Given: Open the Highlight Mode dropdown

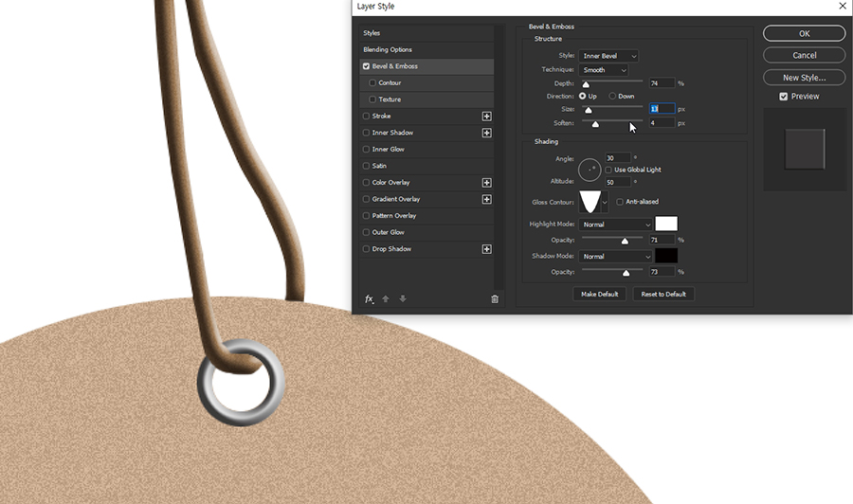Looking at the screenshot, I should tap(615, 225).
